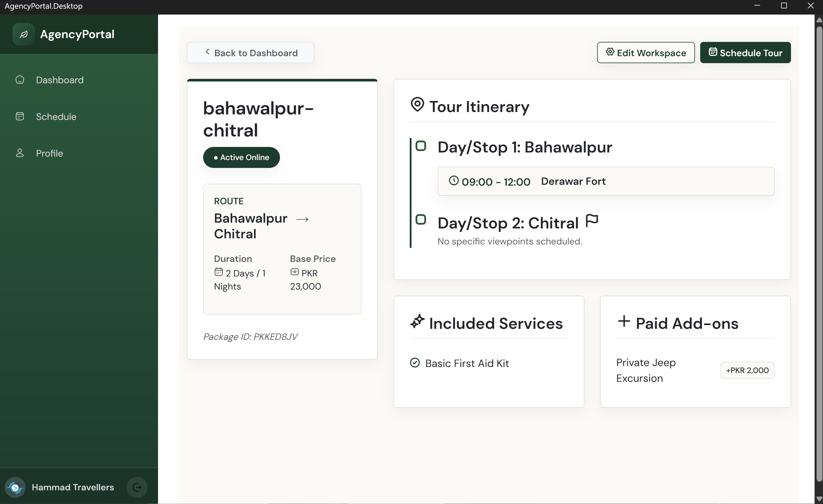Screen dimensions: 823x504
Task: Click the timeline marker for Day/Stop 1: Bahawalpur
Action: point(421,146)
